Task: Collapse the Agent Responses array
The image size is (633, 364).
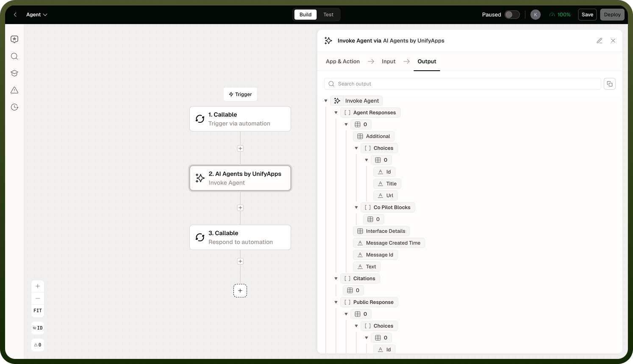Action: coord(336,113)
